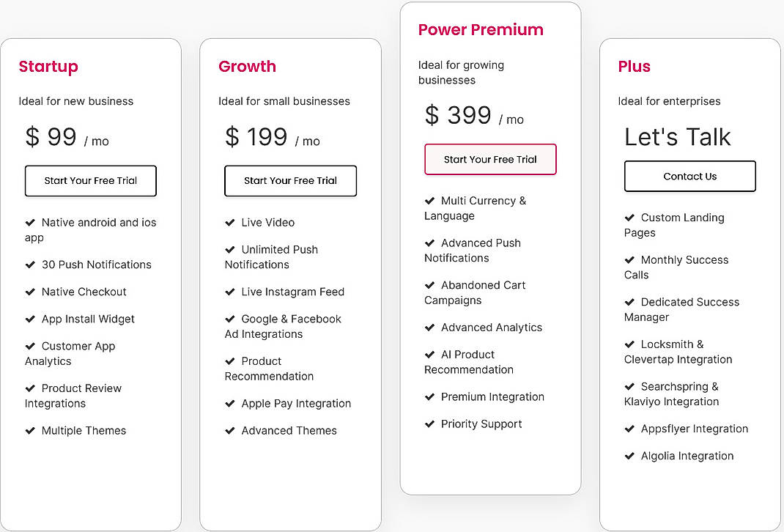The width and height of the screenshot is (784, 532).
Task: Select the Power Premium plan heading
Action: click(x=480, y=29)
